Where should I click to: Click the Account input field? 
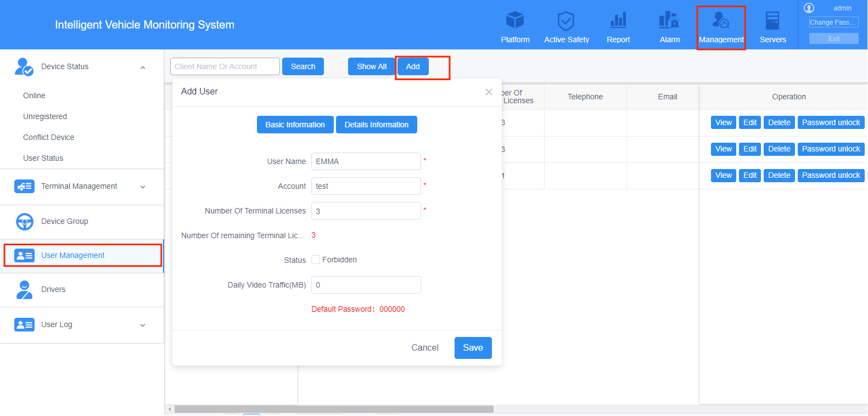pos(366,186)
